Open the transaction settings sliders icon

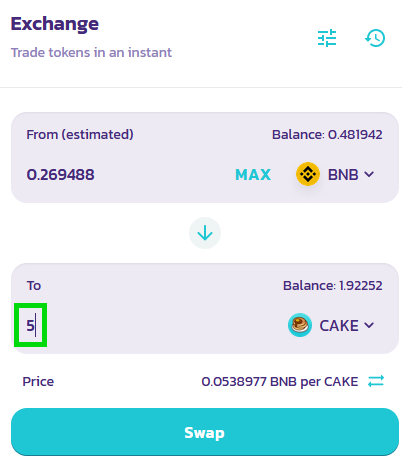coord(327,38)
